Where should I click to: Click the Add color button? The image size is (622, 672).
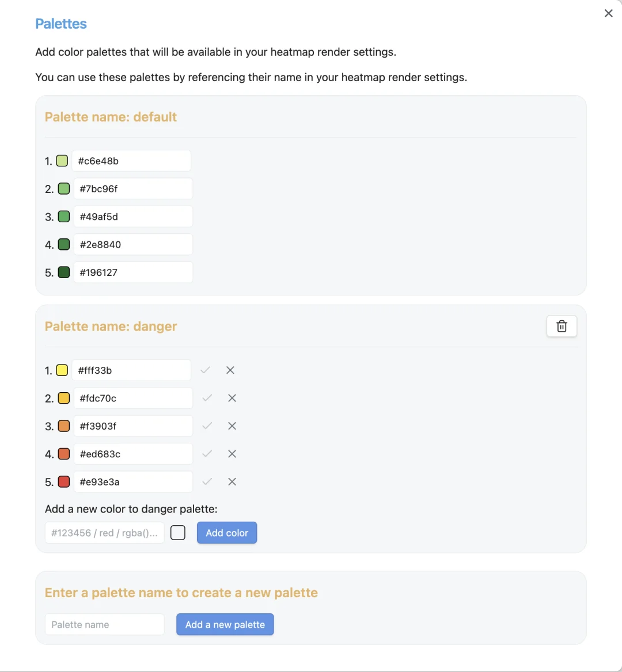227,533
